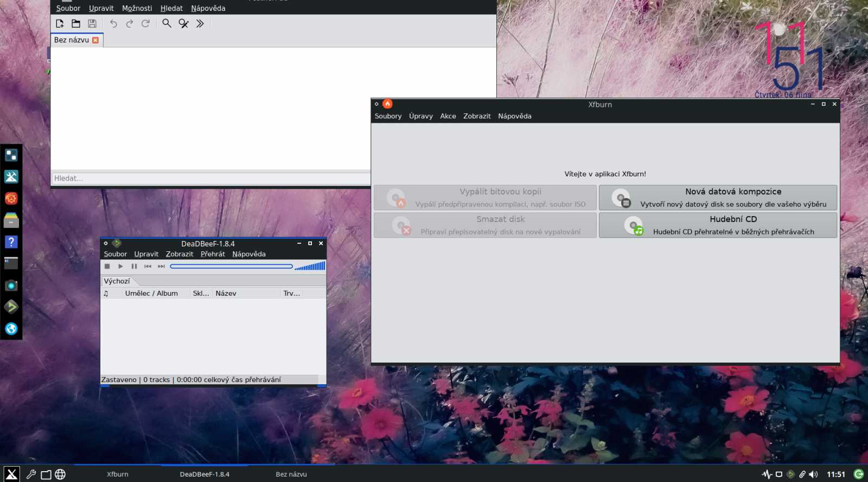Screen dimensions: 868x482
Task: Create a new document in text editor
Action: [60, 23]
